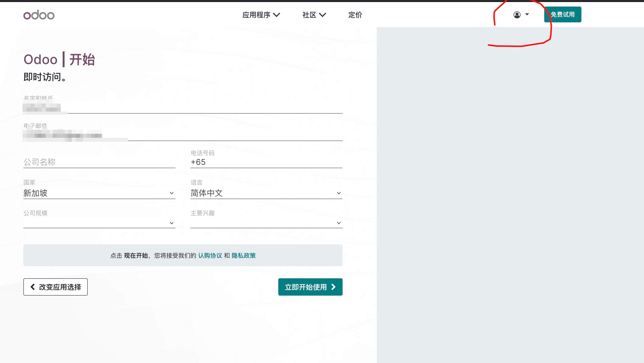The width and height of the screenshot is (644, 363).
Task: Click the chevron arrow in 立即开始使用
Action: (334, 287)
